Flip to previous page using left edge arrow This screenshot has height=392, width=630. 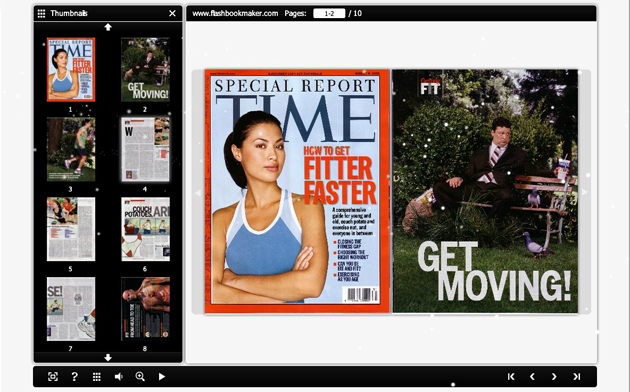tap(198, 193)
